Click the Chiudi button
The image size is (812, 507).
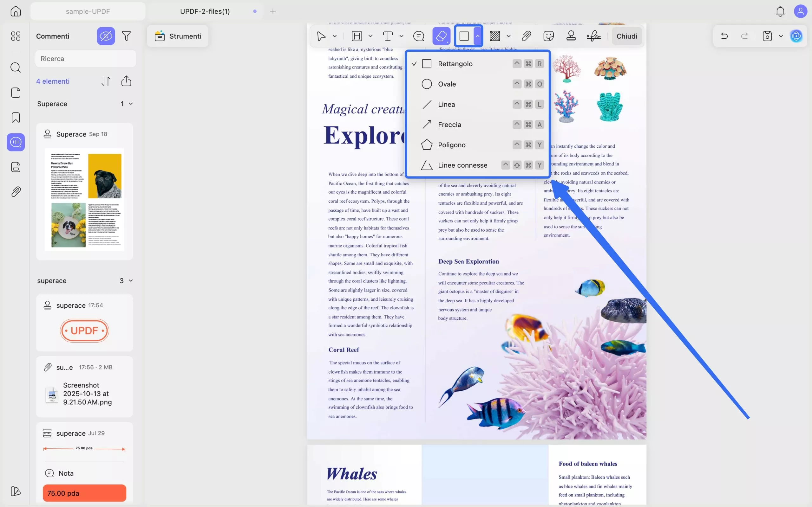pyautogui.click(x=626, y=36)
